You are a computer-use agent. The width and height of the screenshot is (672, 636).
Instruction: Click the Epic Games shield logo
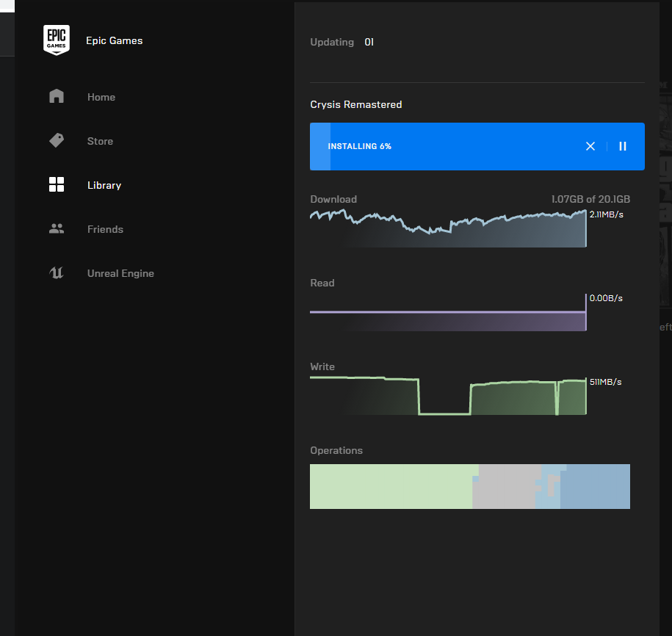[57, 40]
